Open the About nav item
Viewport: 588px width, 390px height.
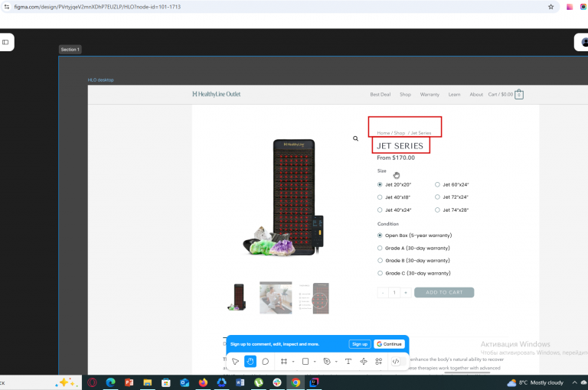(x=476, y=94)
